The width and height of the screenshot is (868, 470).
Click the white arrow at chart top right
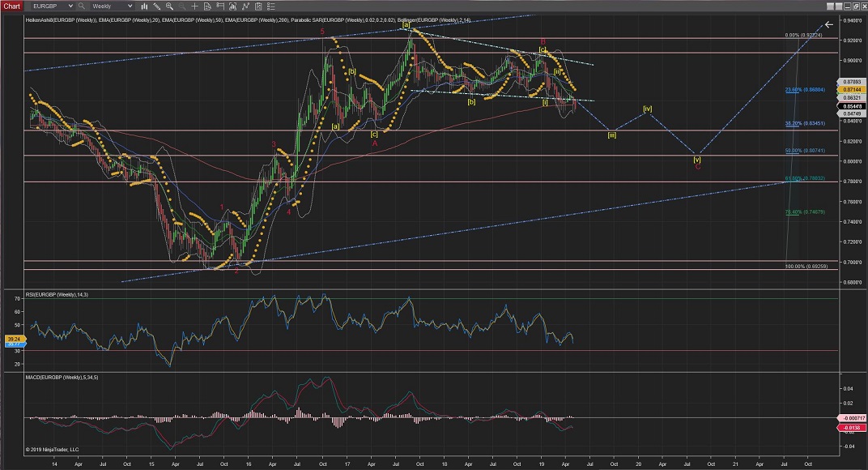pyautogui.click(x=828, y=24)
